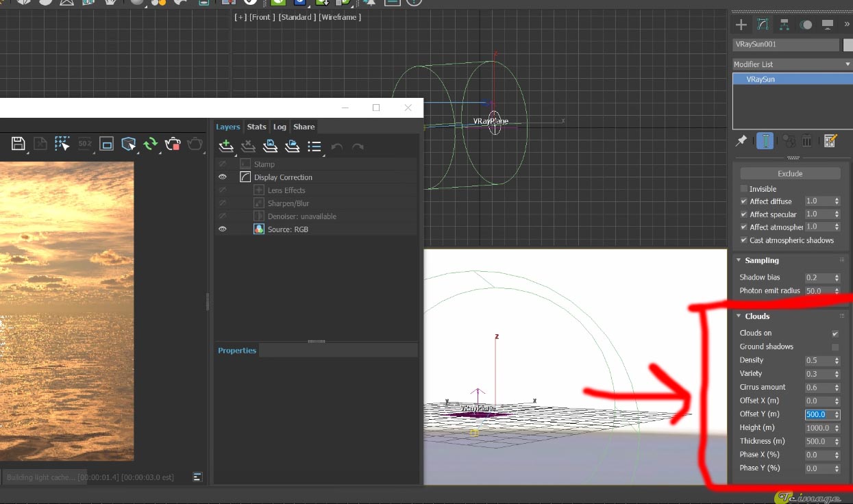Open the [Standard] viewport quality menu

tap(297, 17)
